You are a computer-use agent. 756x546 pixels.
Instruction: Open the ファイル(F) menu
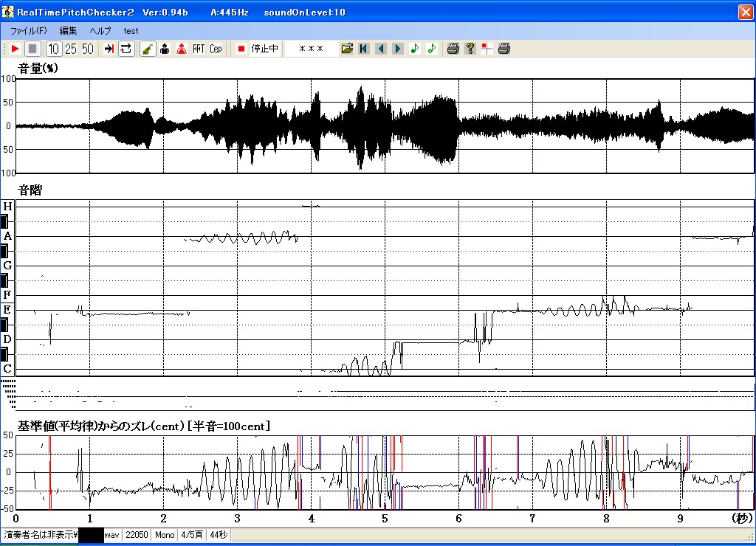[29, 31]
